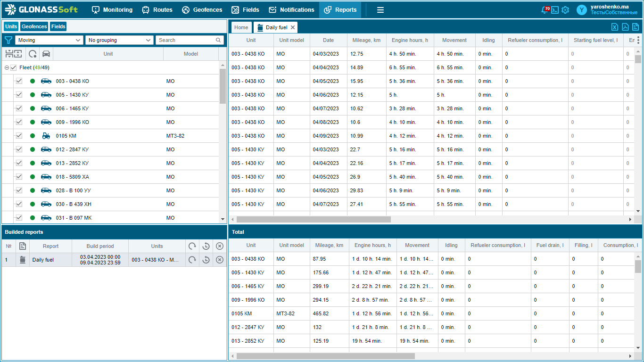
Task: Click the car type column header icon
Action: pos(46,54)
